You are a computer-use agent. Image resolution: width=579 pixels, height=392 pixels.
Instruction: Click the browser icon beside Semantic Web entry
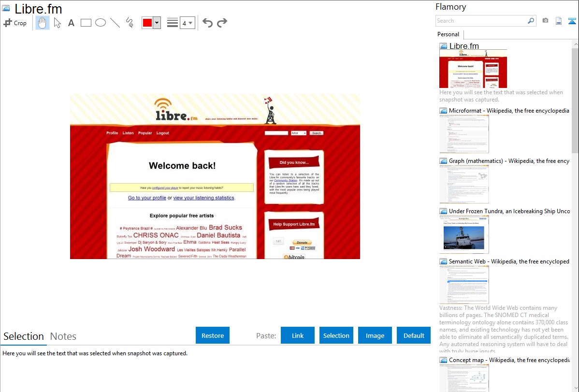[443, 261]
